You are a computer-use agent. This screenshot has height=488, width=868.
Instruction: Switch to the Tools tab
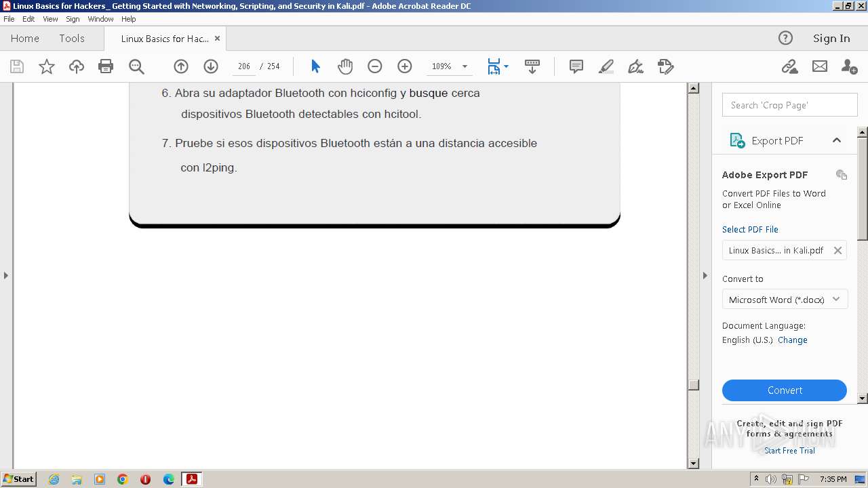(x=72, y=39)
